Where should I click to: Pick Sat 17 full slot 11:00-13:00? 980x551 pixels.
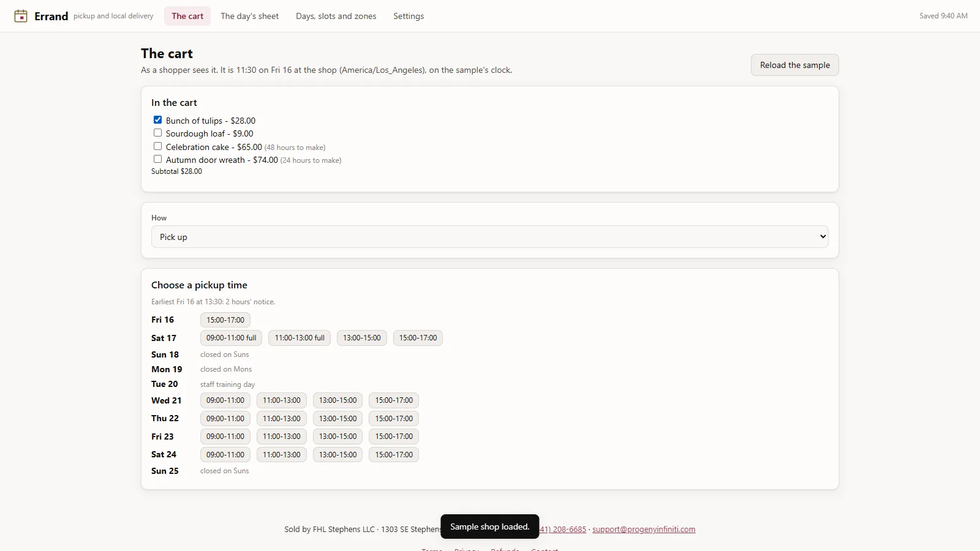point(300,338)
